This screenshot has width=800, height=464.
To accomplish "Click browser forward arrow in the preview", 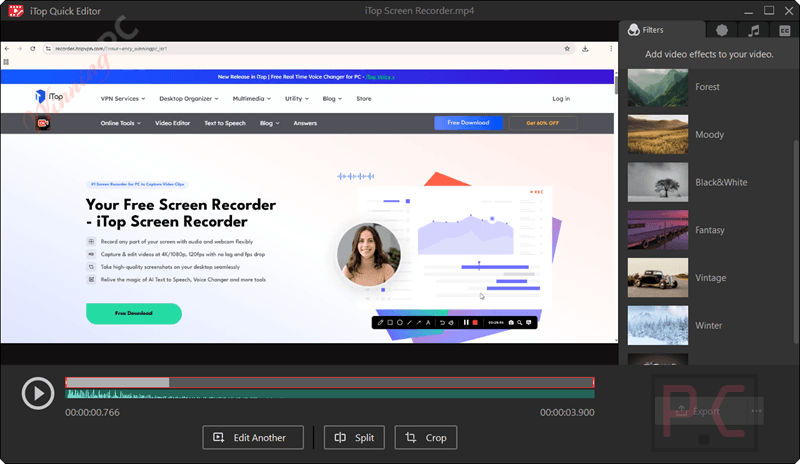I will coord(20,48).
